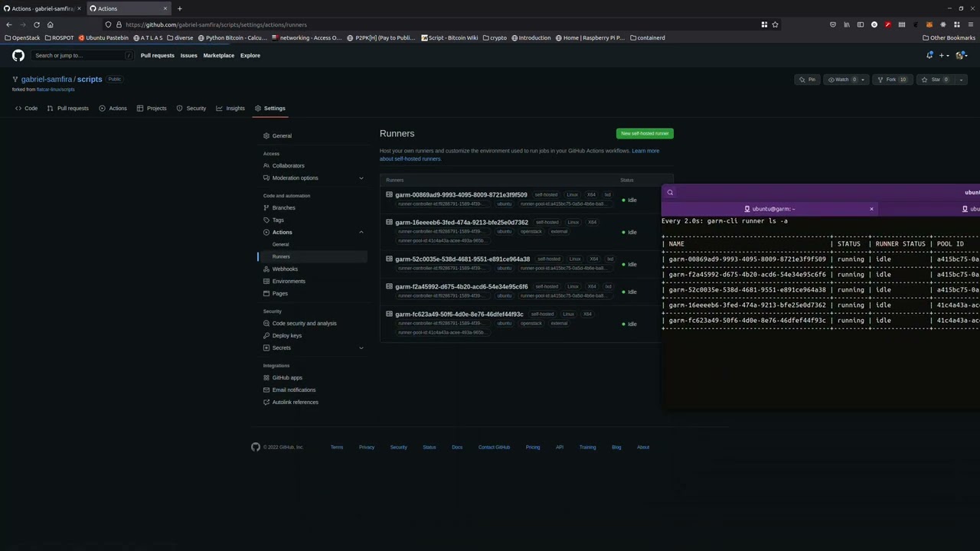Viewport: 980px width, 551px height.
Task: Switch to first browser tab Actions gabriel-samfira
Action: point(41,8)
